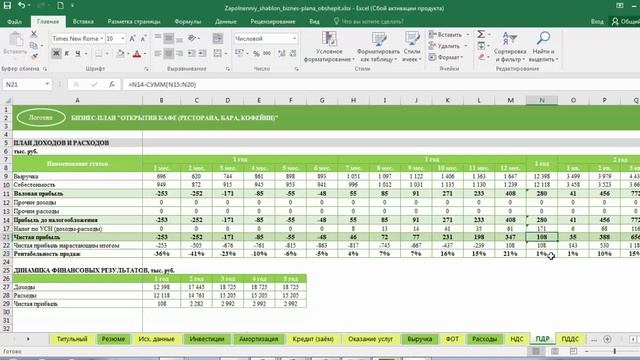Open the Инвестиции sheet tab
The width and height of the screenshot is (640, 360).
207,339
